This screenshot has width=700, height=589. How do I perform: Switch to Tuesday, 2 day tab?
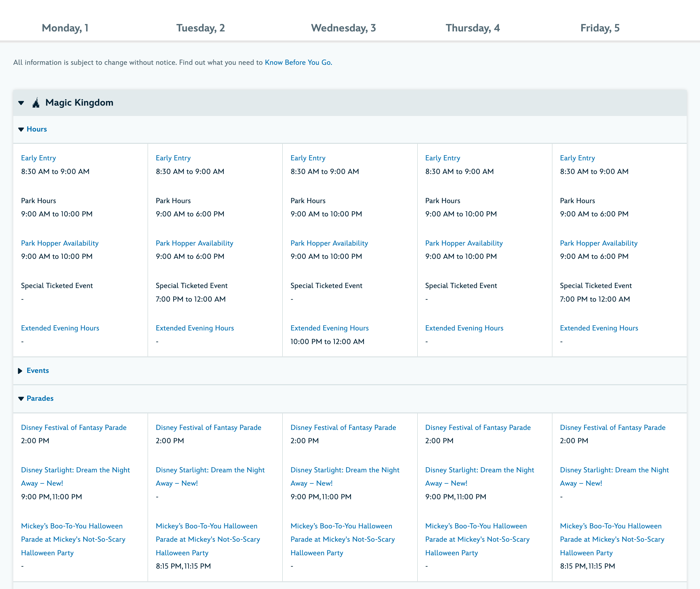click(x=200, y=28)
